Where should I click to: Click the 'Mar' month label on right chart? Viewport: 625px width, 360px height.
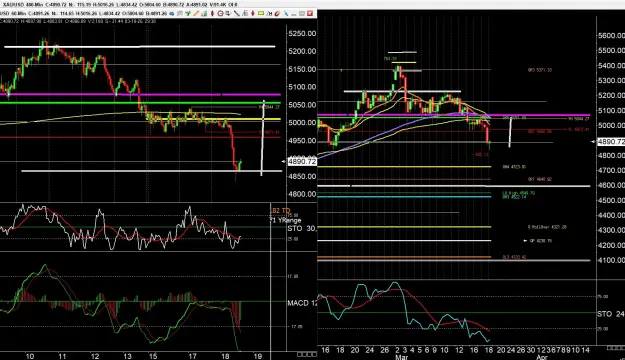tap(401, 357)
